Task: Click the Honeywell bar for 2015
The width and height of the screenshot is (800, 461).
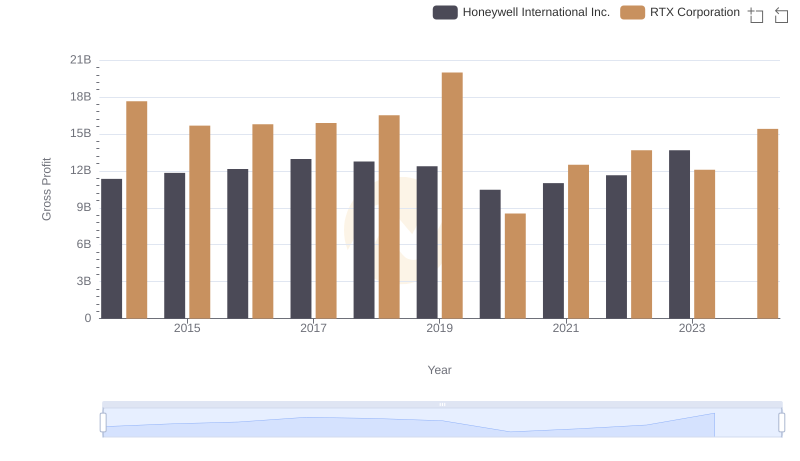Action: click(174, 245)
